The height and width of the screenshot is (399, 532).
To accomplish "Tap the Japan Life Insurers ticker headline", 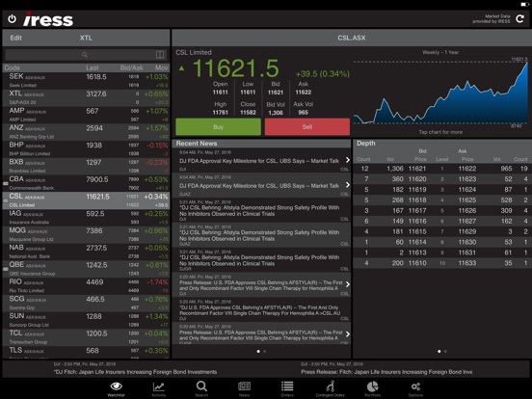I will click(x=135, y=372).
